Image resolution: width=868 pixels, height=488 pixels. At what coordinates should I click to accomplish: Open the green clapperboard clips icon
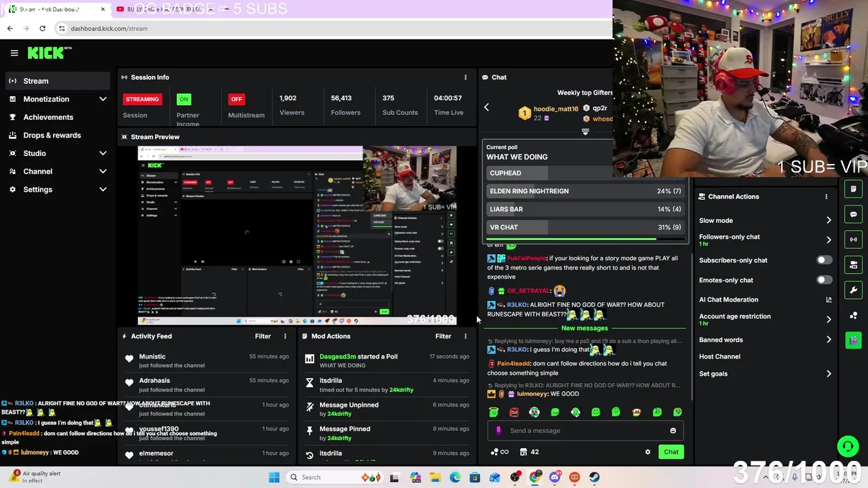(854, 340)
